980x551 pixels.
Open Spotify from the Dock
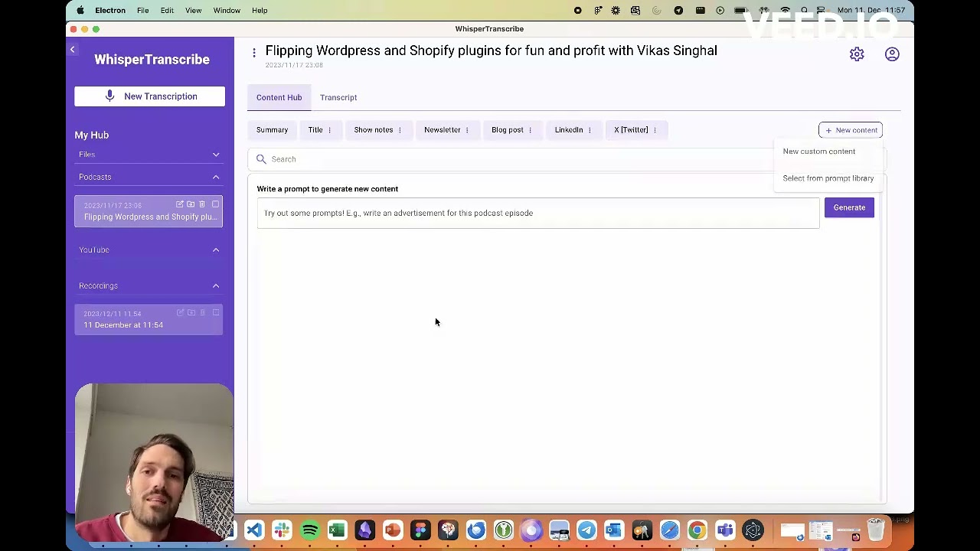(x=309, y=530)
